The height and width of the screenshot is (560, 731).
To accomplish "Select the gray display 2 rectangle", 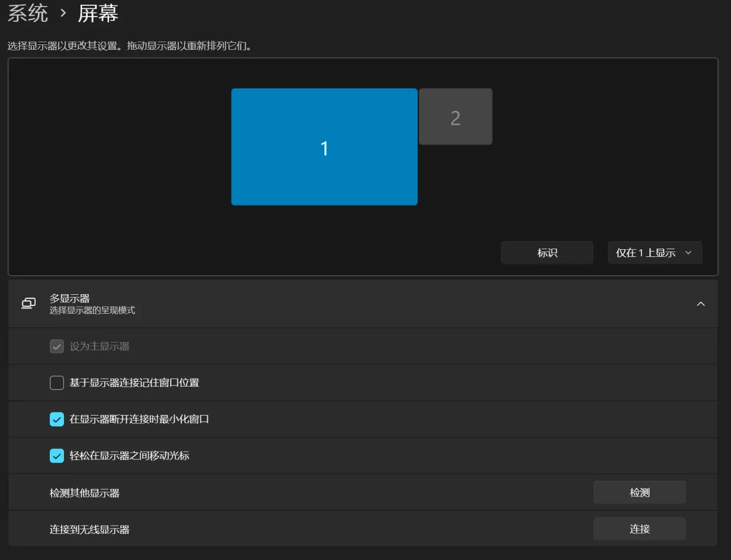I will [456, 117].
